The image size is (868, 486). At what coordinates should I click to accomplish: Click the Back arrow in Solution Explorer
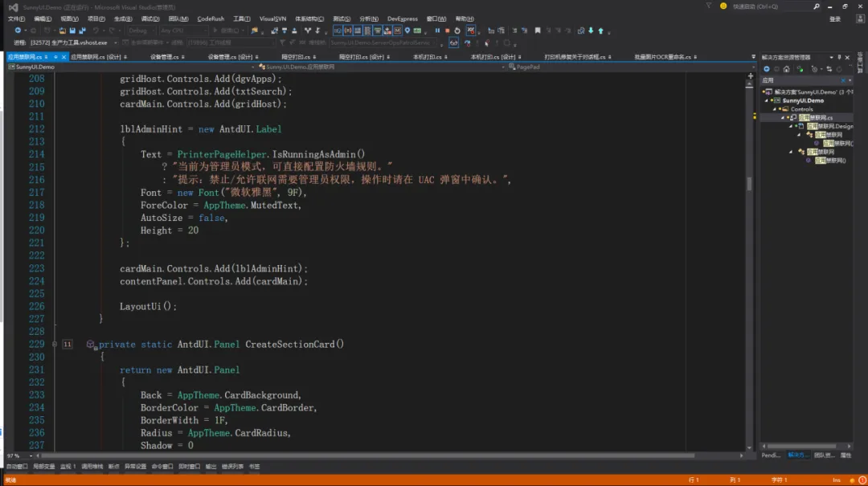[767, 69]
